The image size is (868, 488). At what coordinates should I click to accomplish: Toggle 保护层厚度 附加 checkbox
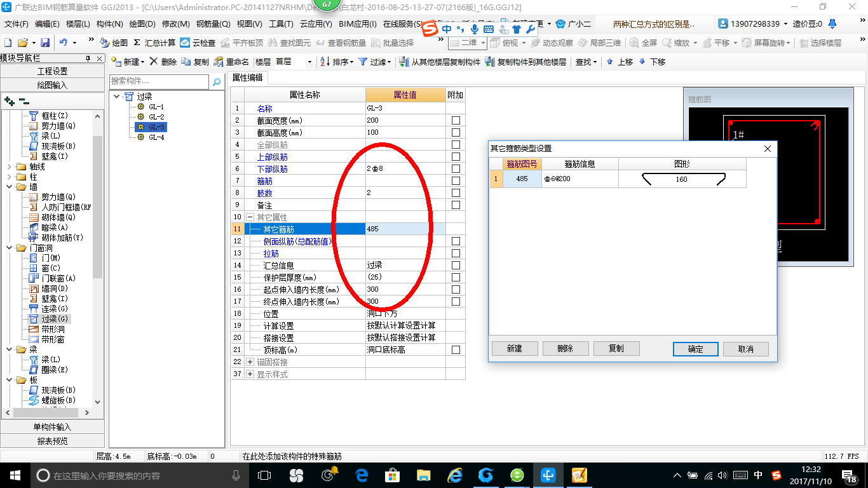456,277
